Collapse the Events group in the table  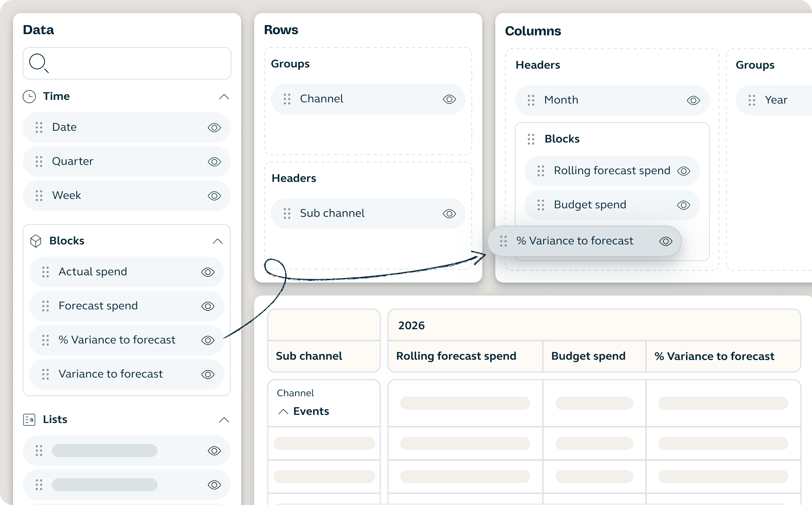(x=283, y=411)
